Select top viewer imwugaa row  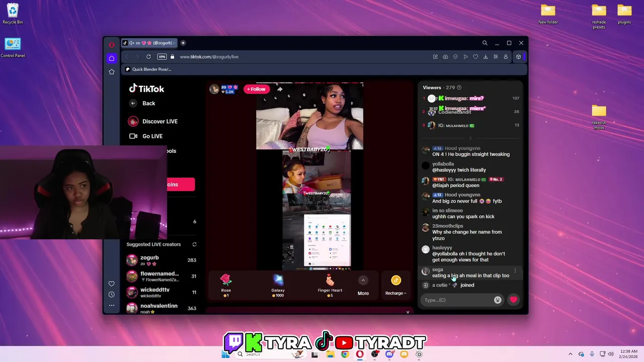470,99
